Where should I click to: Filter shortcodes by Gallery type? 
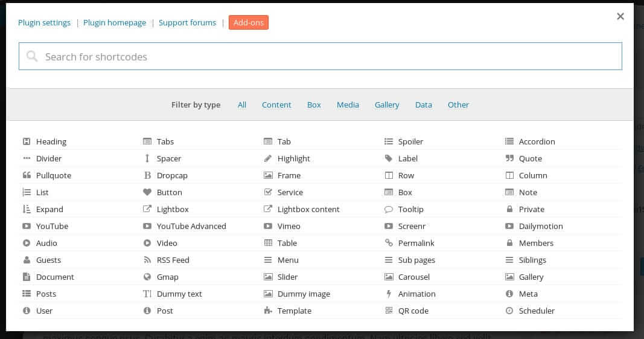(x=386, y=105)
